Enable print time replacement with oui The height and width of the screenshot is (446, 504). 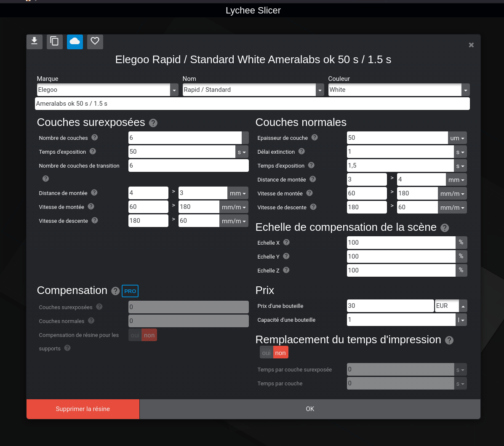click(267, 353)
